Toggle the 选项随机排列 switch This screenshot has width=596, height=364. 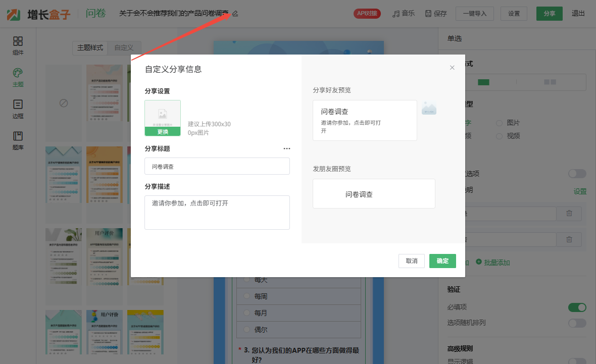pyautogui.click(x=577, y=323)
